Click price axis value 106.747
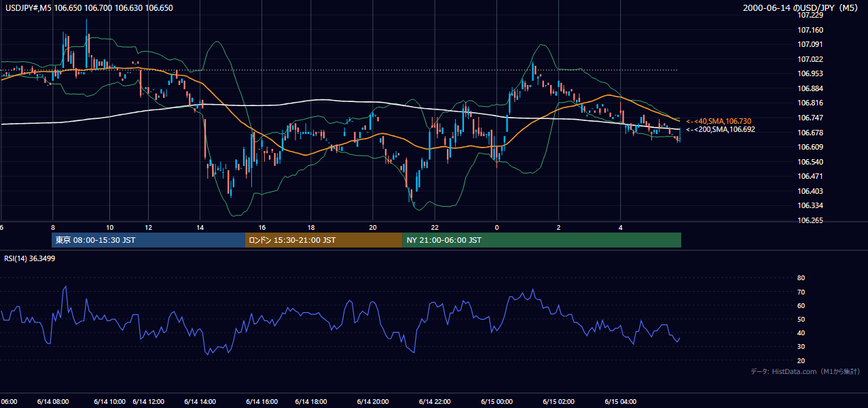 pos(810,118)
